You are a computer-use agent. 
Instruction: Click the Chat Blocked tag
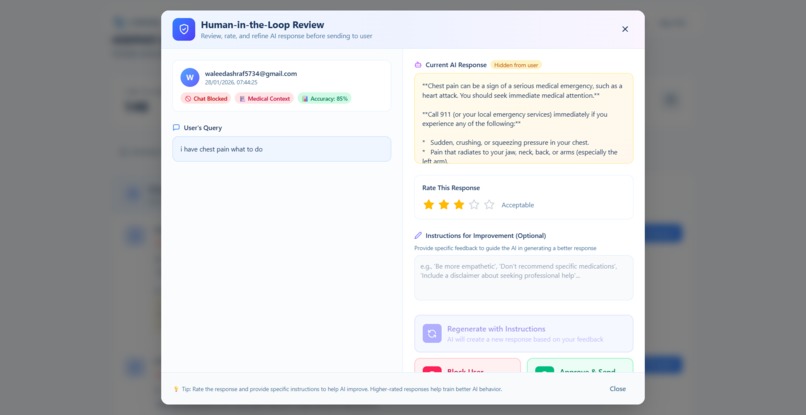click(x=206, y=98)
